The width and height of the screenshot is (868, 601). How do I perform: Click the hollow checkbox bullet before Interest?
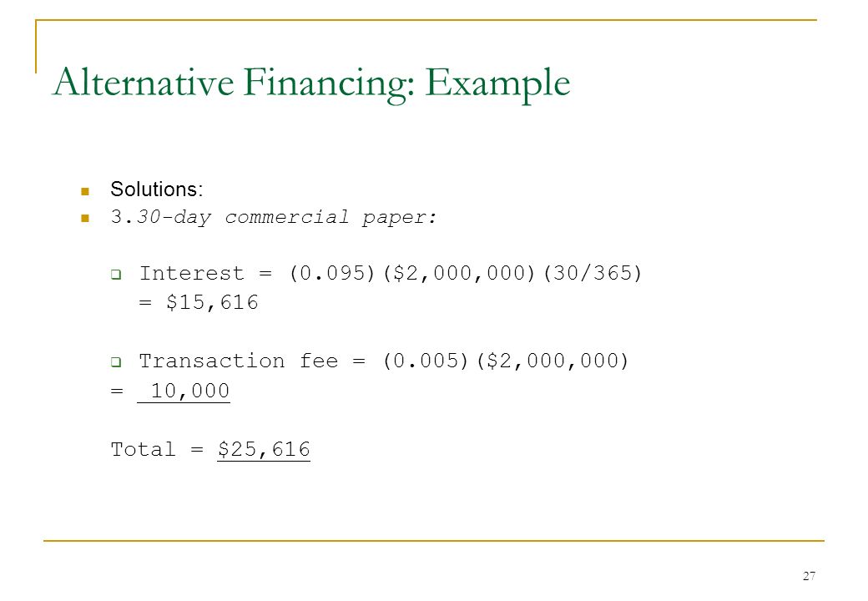click(x=116, y=275)
